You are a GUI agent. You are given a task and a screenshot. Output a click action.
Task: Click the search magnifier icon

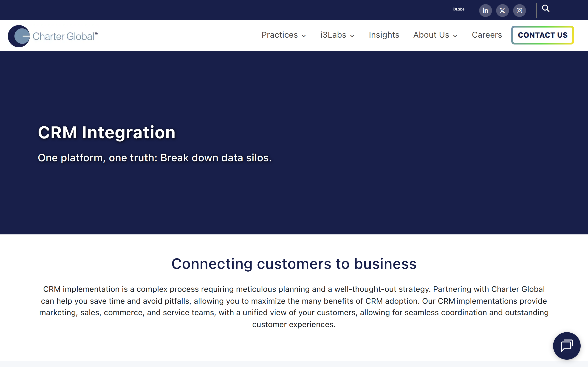pos(546,8)
